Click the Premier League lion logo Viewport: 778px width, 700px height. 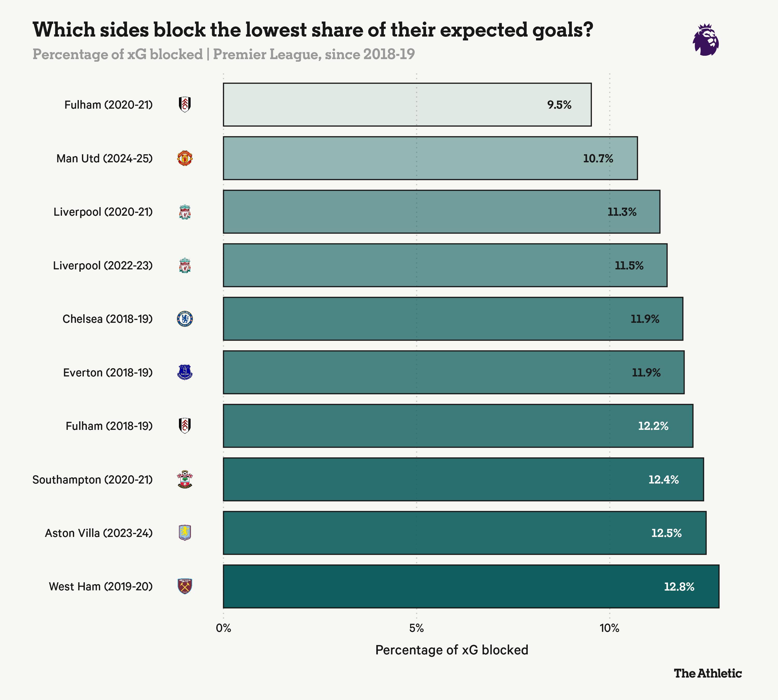pyautogui.click(x=706, y=40)
